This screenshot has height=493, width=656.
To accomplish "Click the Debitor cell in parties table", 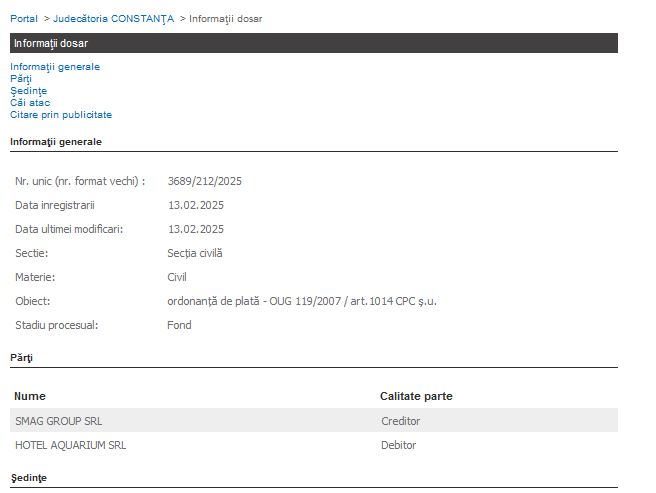I will (398, 445).
